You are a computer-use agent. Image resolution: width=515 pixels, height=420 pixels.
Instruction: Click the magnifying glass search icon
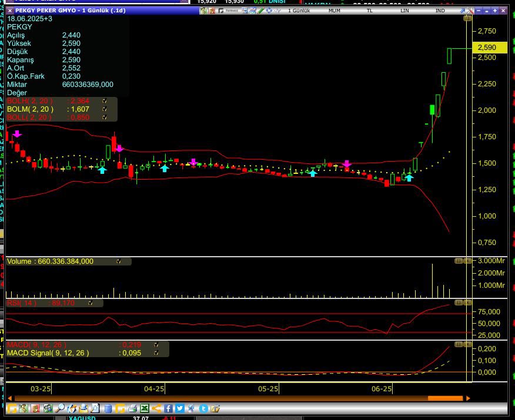(60, 408)
